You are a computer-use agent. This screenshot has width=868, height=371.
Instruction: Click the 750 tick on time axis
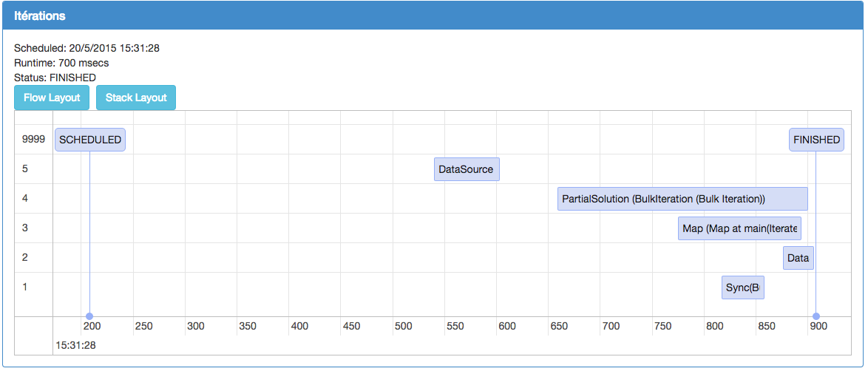tap(663, 326)
